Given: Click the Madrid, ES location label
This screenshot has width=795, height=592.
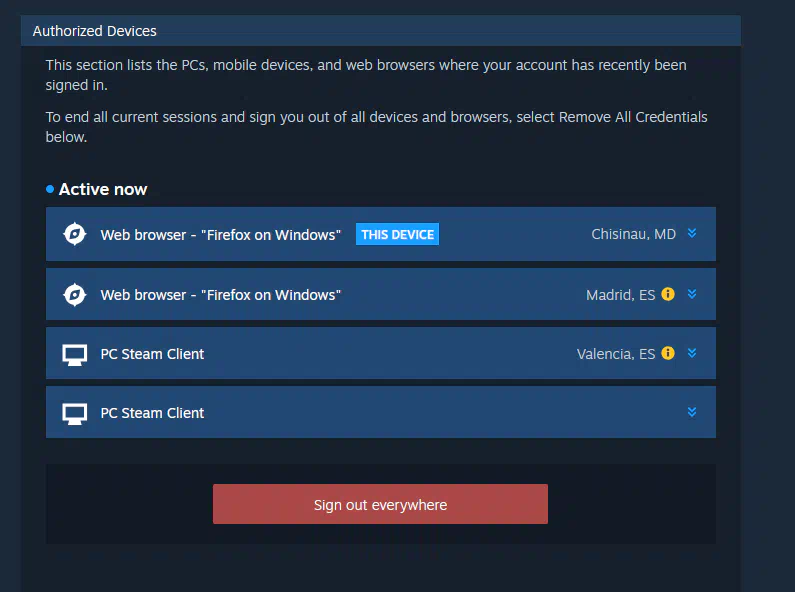Looking at the screenshot, I should [621, 295].
